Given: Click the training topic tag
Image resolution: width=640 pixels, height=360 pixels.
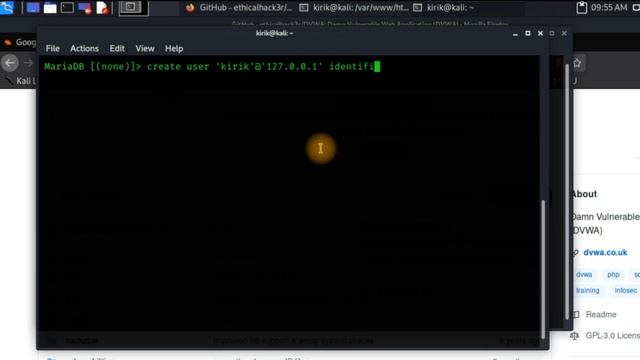Looking at the screenshot, I should pos(587,291).
